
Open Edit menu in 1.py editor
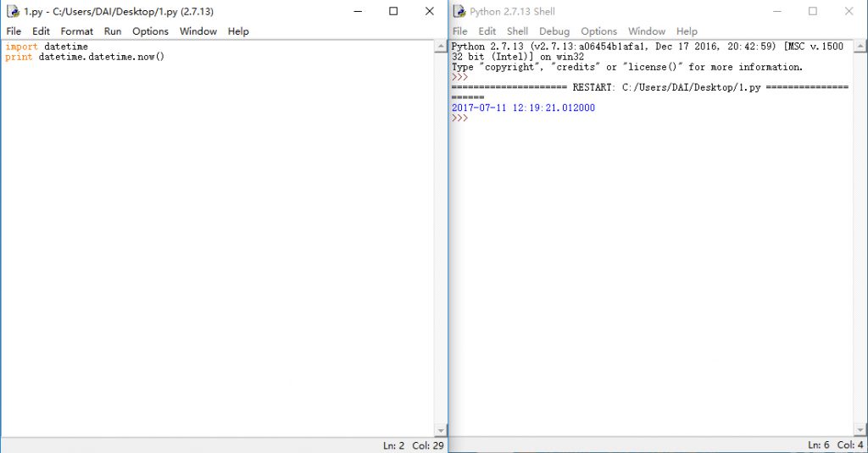click(x=41, y=31)
